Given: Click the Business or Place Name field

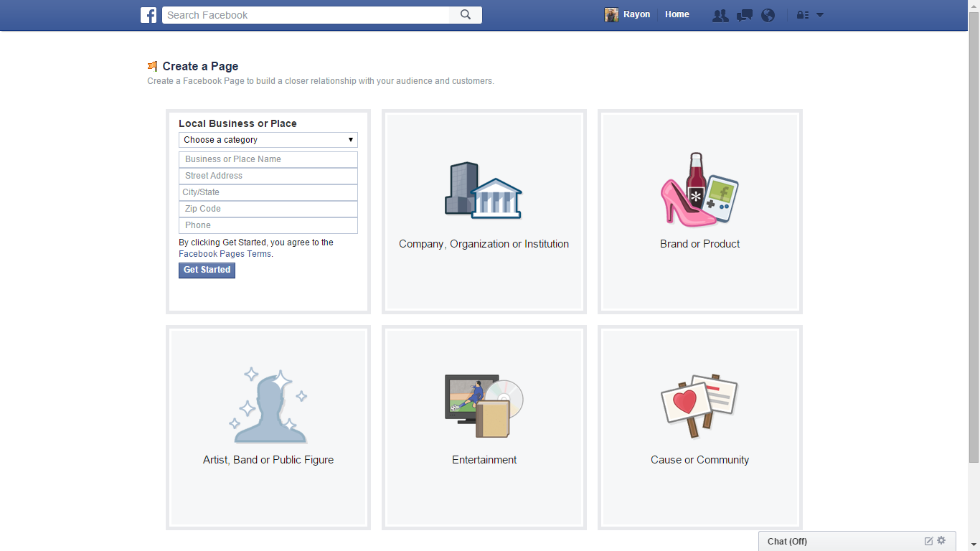Looking at the screenshot, I should click(268, 159).
